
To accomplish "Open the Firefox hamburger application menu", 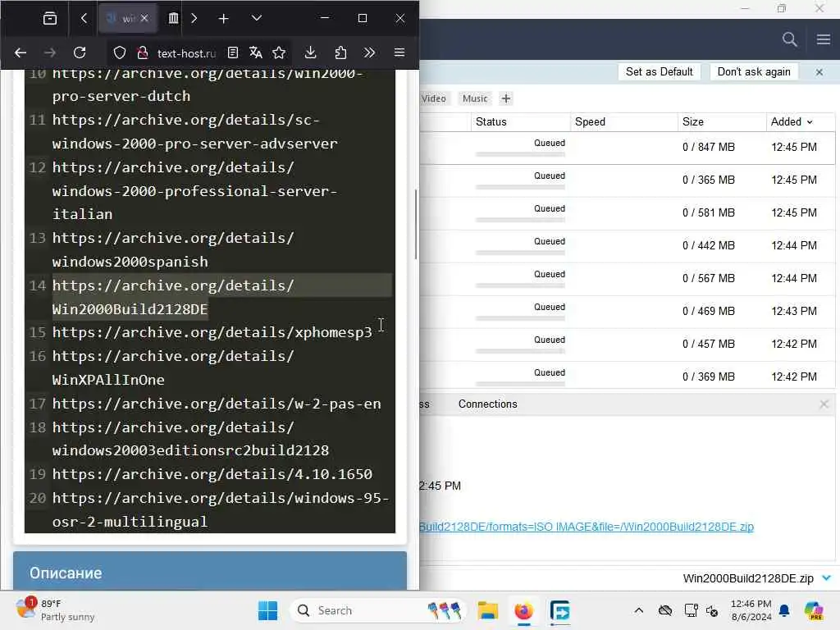I will (x=399, y=52).
